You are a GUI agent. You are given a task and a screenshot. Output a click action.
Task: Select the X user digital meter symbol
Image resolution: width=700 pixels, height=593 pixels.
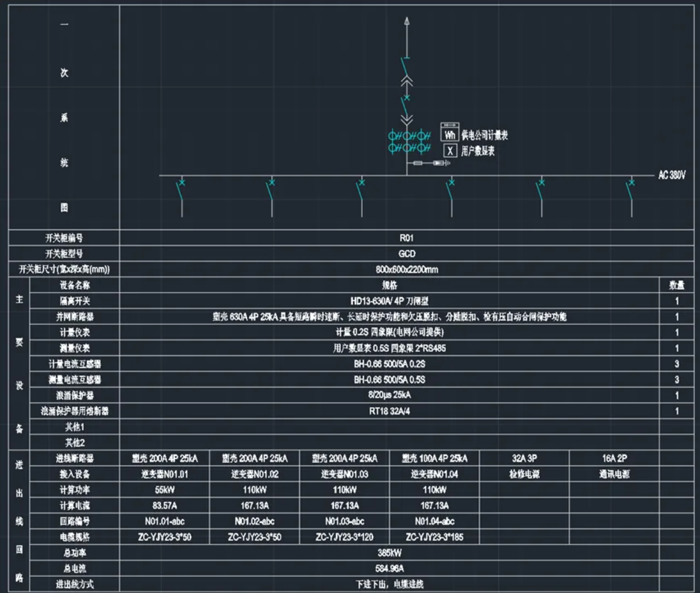[x=450, y=151]
